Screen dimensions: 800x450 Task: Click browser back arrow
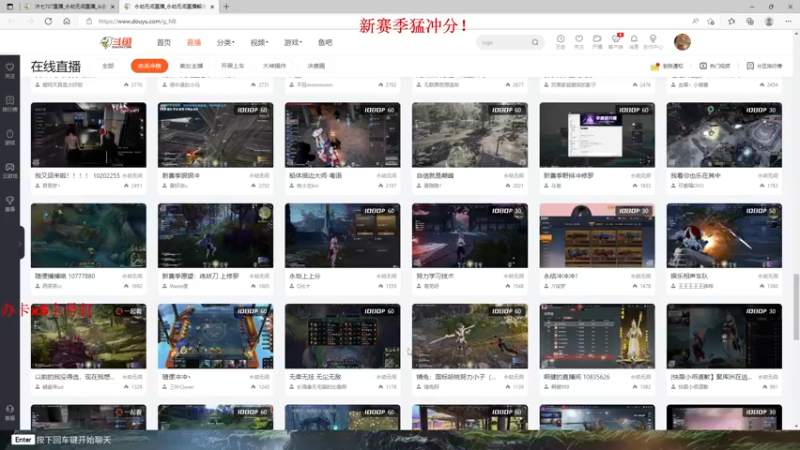tap(12, 21)
